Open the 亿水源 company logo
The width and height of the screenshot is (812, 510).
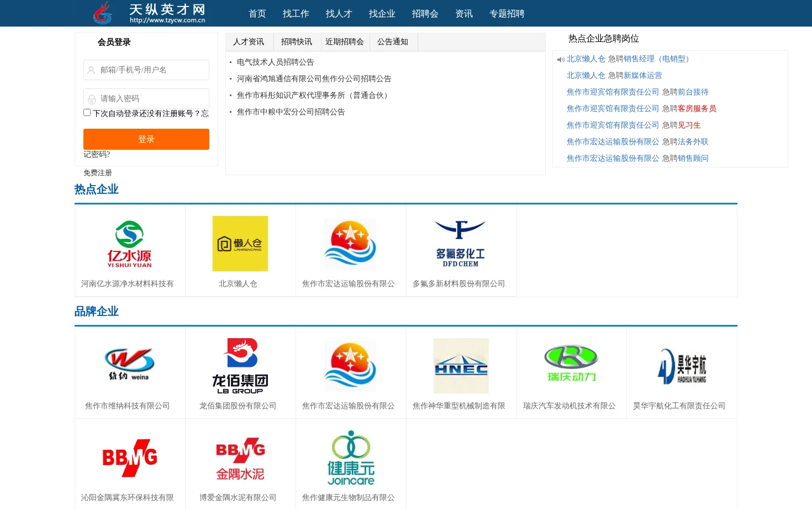click(130, 244)
